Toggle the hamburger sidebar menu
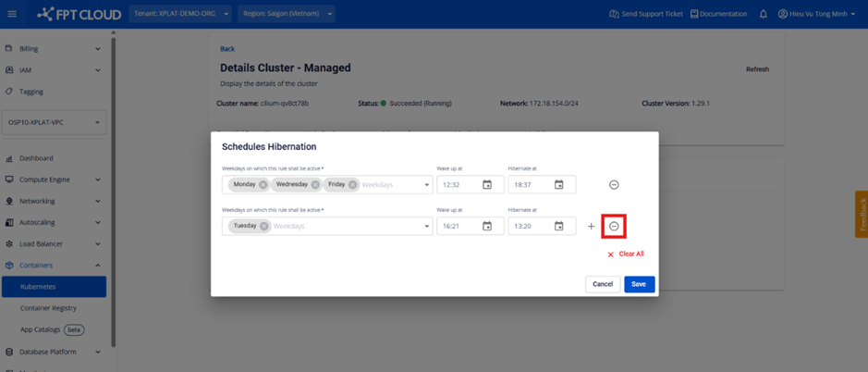This screenshot has width=868, height=372. [x=12, y=14]
